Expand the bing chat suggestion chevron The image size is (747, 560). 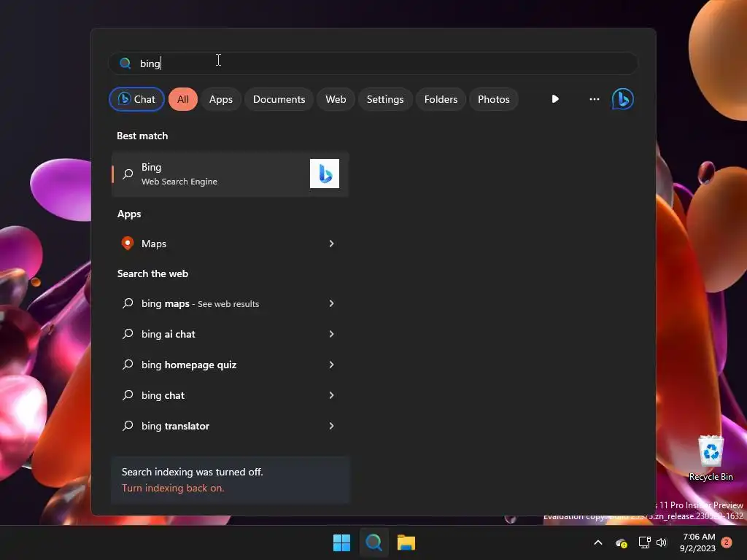tap(332, 395)
